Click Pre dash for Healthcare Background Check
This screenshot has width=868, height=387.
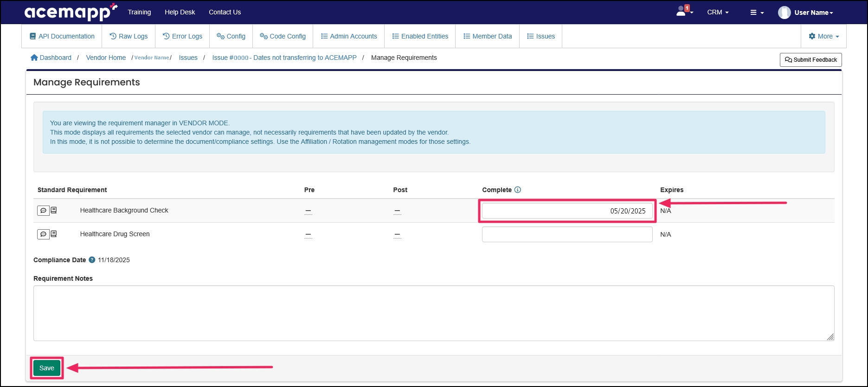click(308, 211)
